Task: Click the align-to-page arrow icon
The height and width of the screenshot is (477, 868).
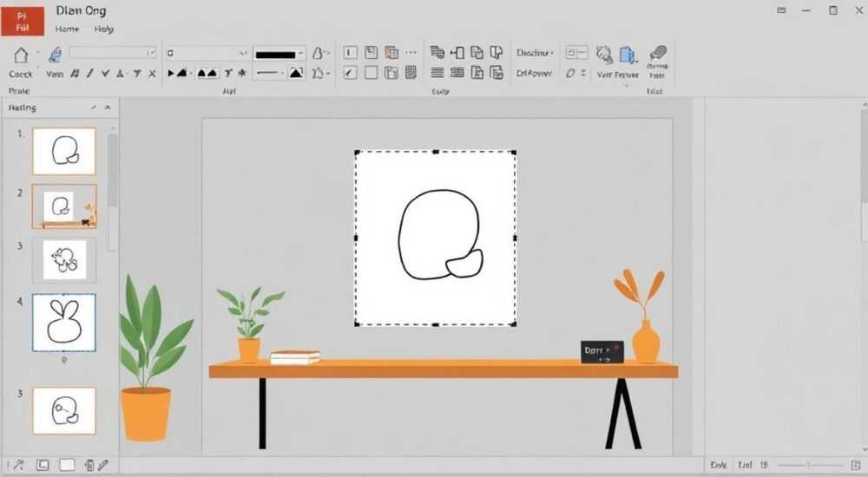Action: point(457,53)
